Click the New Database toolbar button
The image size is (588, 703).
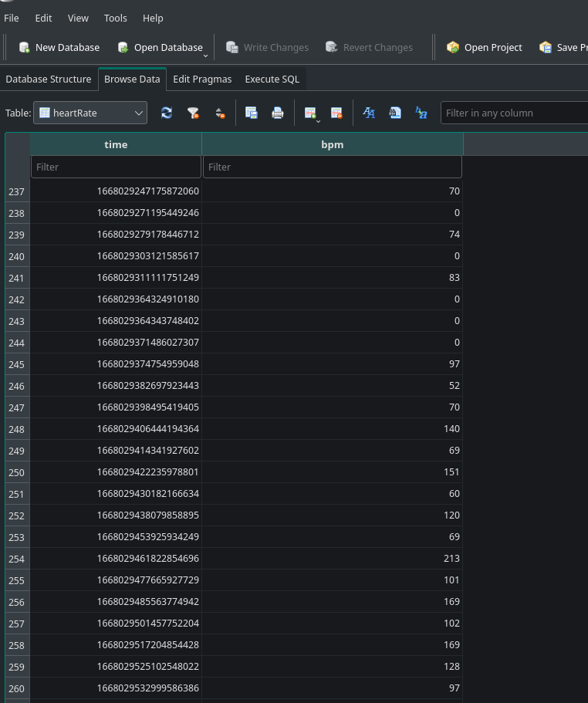point(59,47)
